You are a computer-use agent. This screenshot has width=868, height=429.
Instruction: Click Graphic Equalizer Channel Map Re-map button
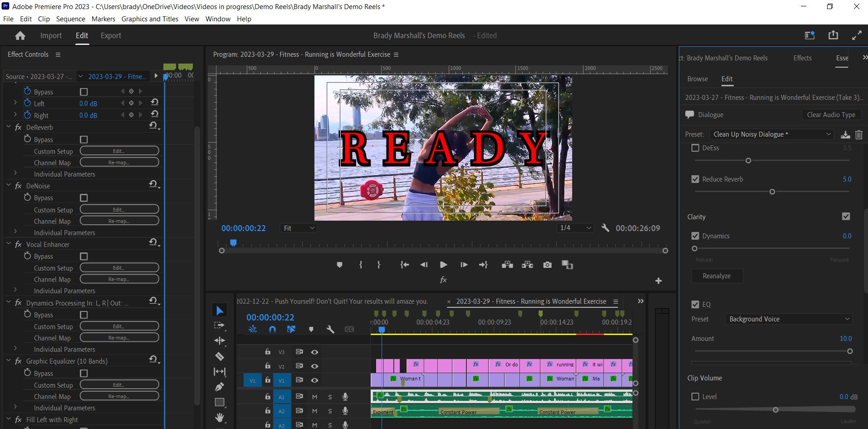(119, 396)
